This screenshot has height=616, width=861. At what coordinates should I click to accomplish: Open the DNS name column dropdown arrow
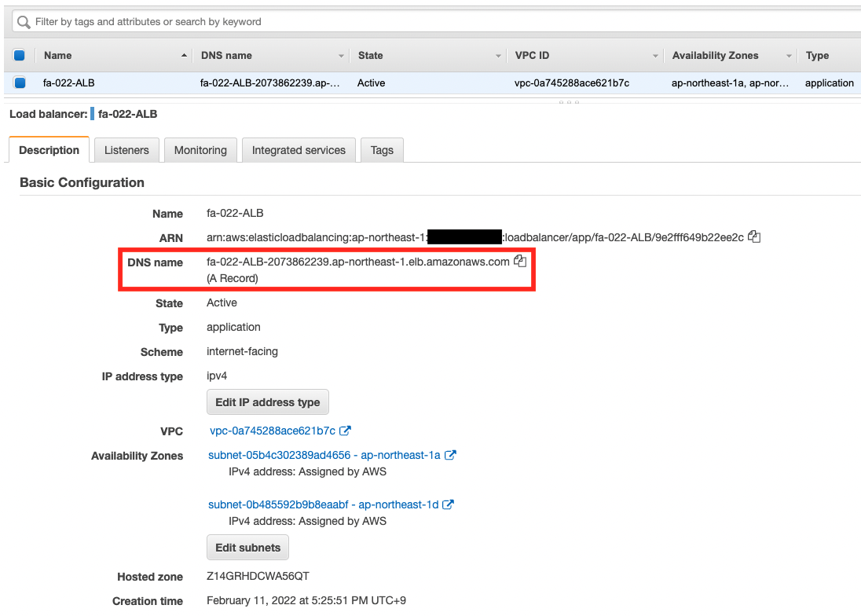(341, 56)
